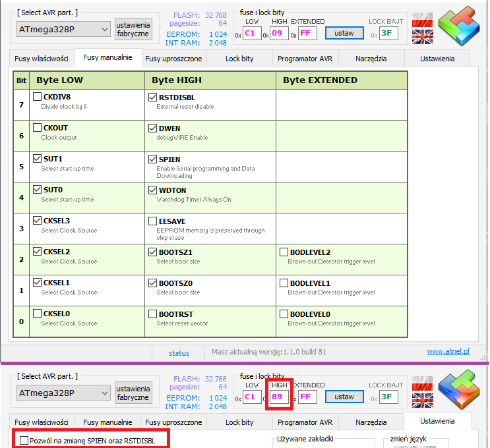Click the puzzle logo in bottom window

[x=459, y=389]
